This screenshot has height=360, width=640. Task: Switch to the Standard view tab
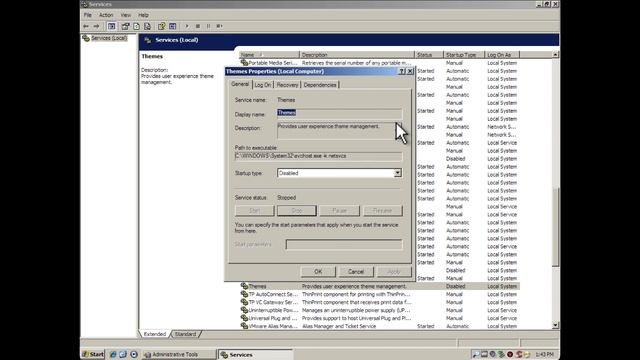[186, 334]
